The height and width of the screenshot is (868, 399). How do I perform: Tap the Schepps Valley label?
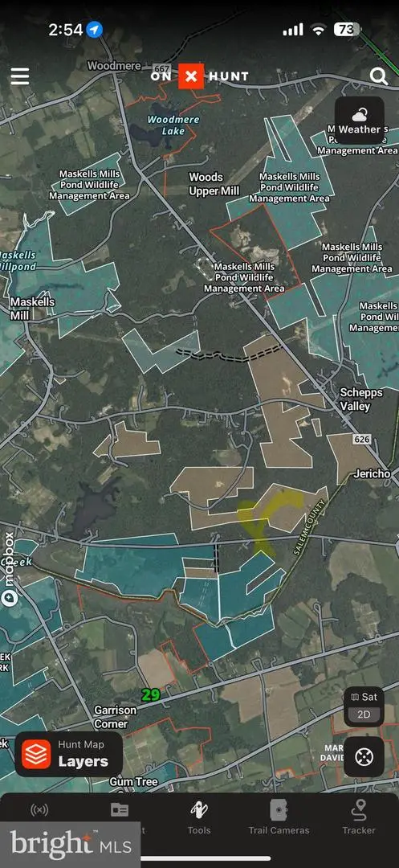tap(362, 399)
